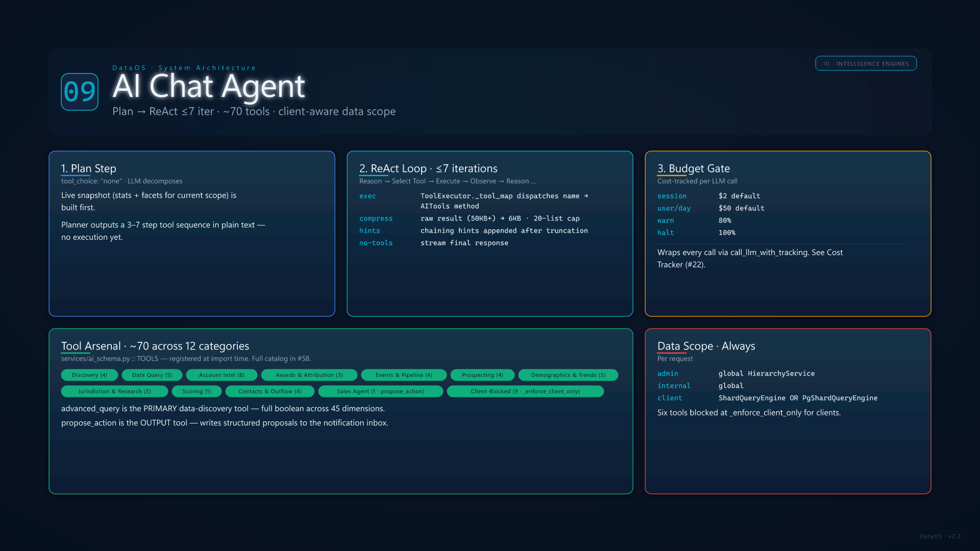980x551 pixels.
Task: Click the 09 slide number badge
Action: pos(80,92)
